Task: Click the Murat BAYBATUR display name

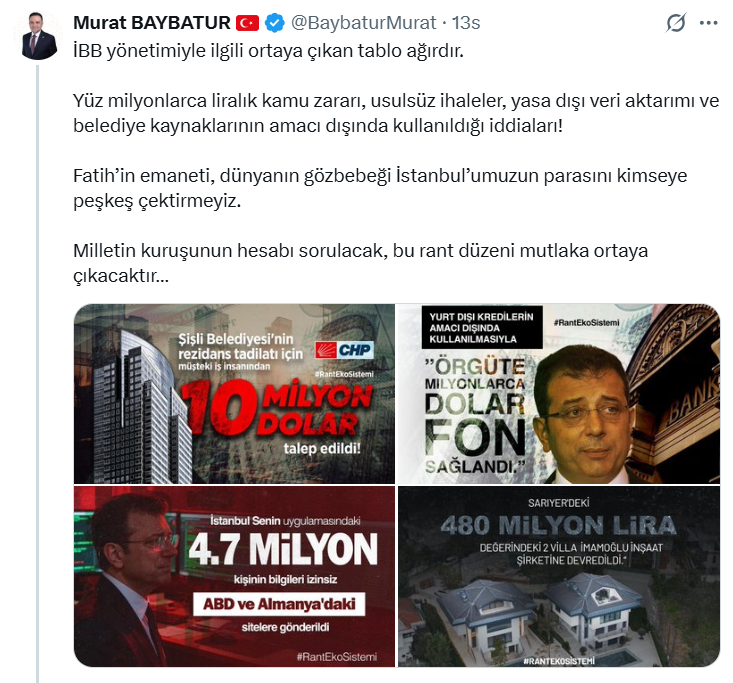Action: (x=151, y=23)
